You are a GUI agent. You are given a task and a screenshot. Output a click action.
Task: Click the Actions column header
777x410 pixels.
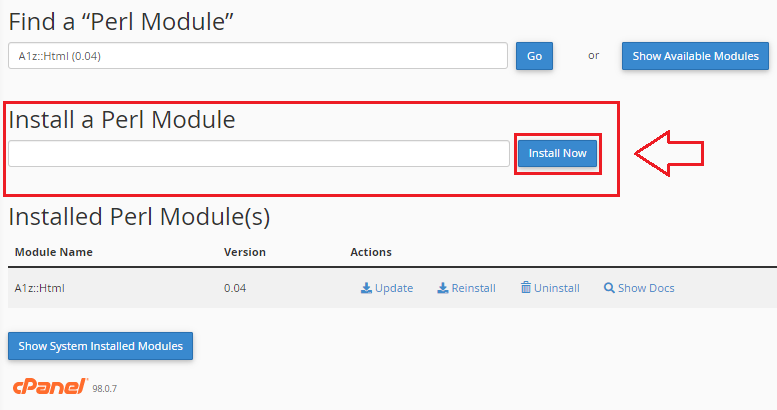(371, 252)
